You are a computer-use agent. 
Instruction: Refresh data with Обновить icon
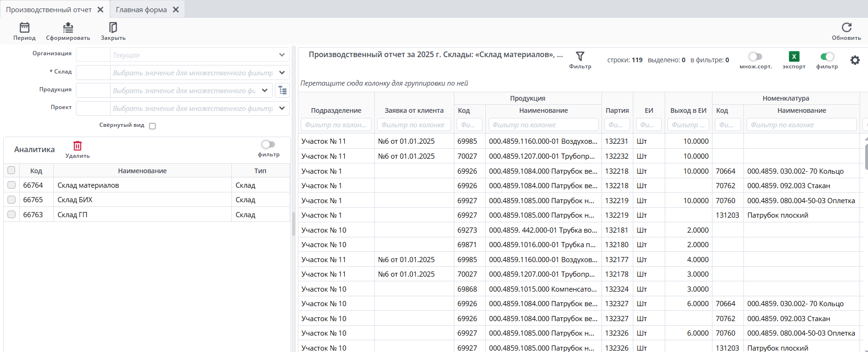click(846, 28)
